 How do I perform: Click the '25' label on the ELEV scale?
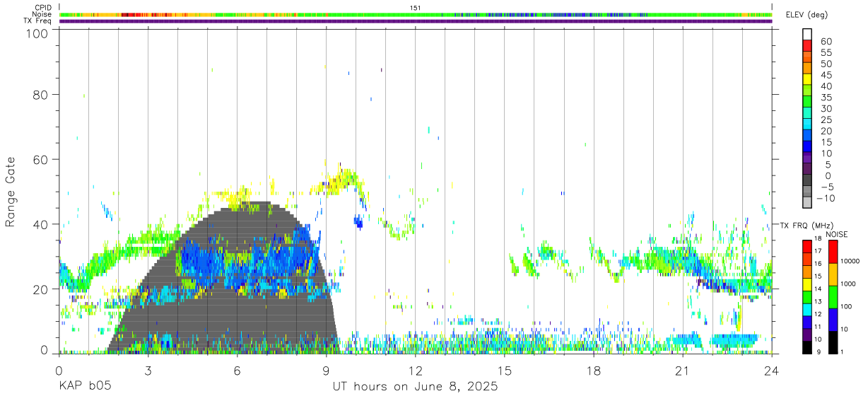pyautogui.click(x=826, y=120)
